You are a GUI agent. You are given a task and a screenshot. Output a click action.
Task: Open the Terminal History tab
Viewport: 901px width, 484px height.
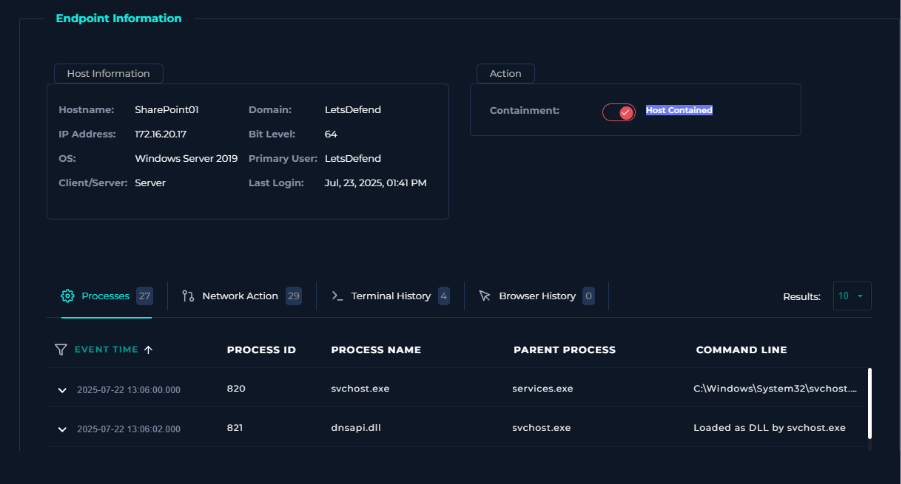pos(390,297)
